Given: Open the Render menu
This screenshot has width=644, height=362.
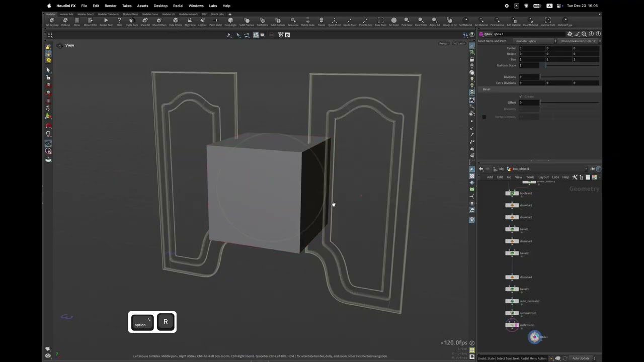Looking at the screenshot, I should (111, 6).
